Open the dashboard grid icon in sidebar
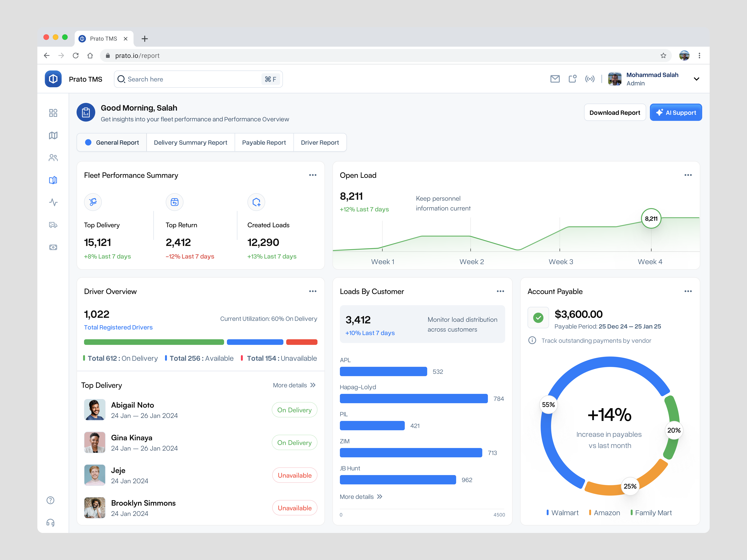This screenshot has width=747, height=560. click(53, 113)
